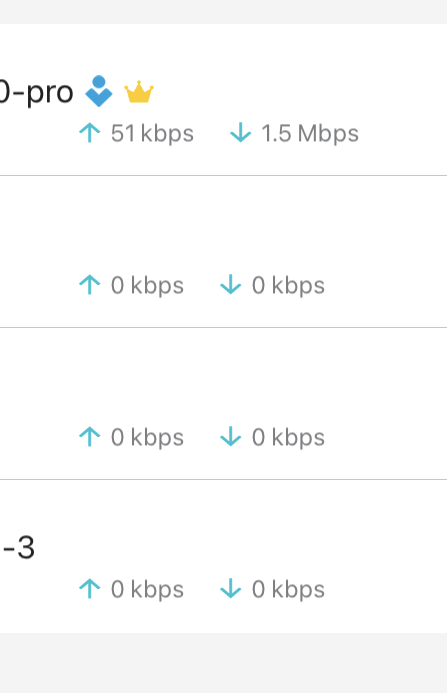The image size is (447, 693).
Task: Click the upload arrow in the third device row
Action: pyautogui.click(x=90, y=437)
